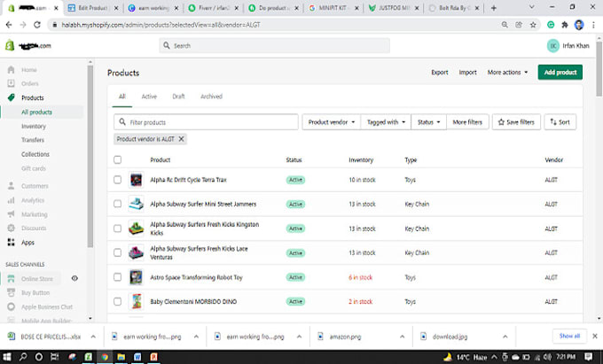Click Show all downloads
603x364 pixels.
pos(569,336)
